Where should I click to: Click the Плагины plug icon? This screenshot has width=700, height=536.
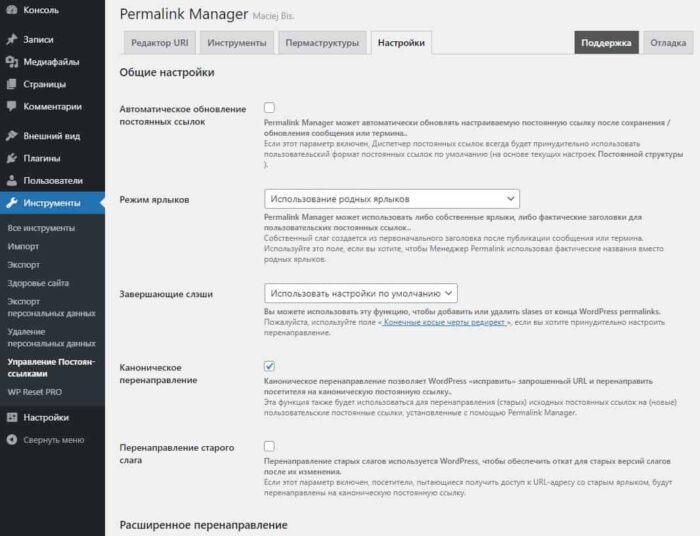11,158
